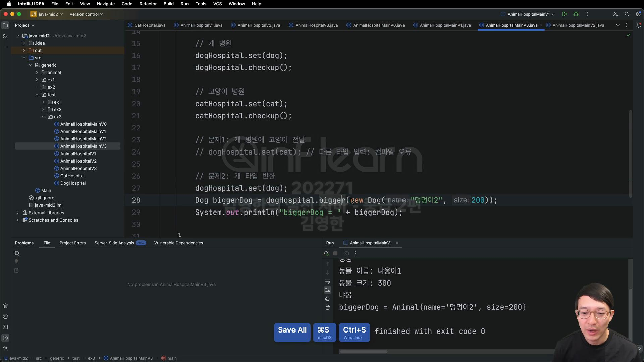This screenshot has height=362, width=644.
Task: Open the Navigate menu
Action: [x=106, y=4]
